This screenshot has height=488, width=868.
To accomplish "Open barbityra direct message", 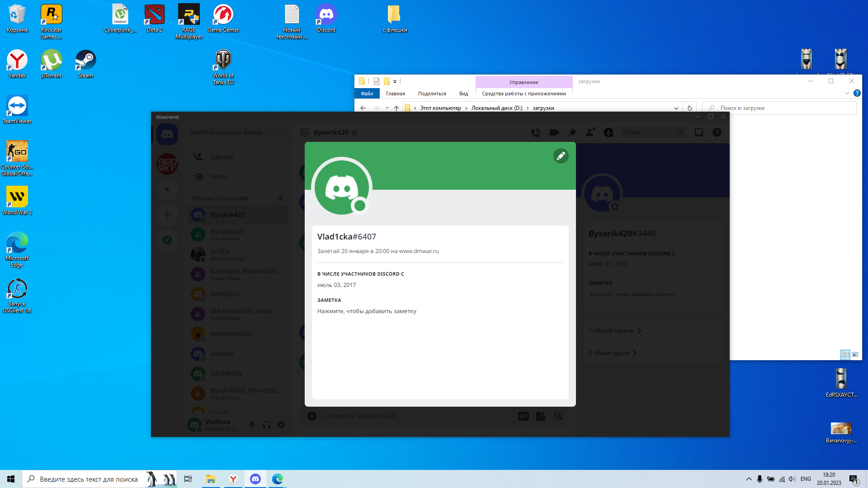I will pyautogui.click(x=238, y=294).
